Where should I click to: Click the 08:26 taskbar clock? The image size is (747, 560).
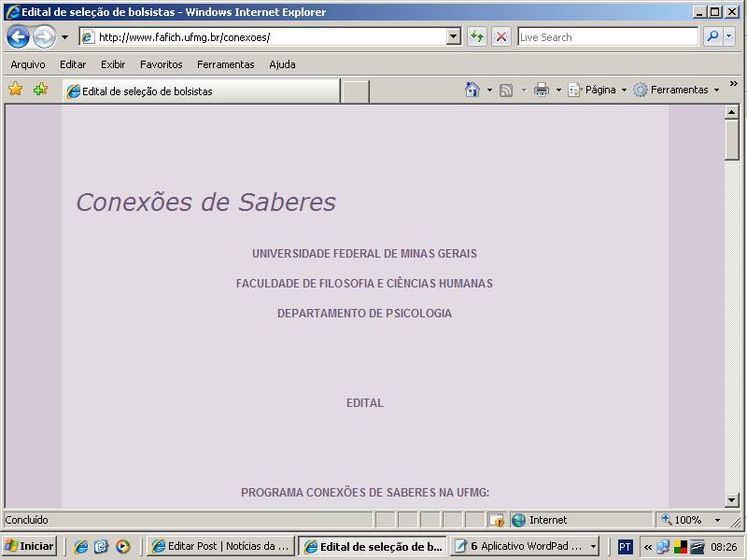point(723,546)
